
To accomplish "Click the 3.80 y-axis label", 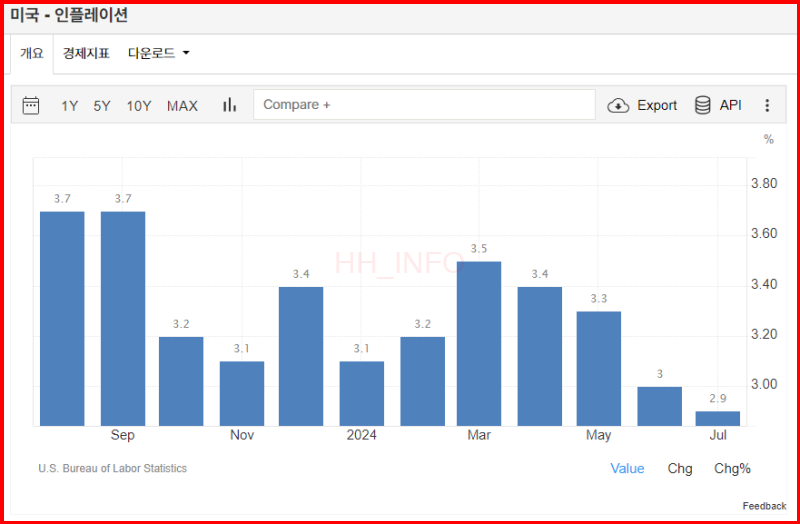I will pyautogui.click(x=764, y=184).
